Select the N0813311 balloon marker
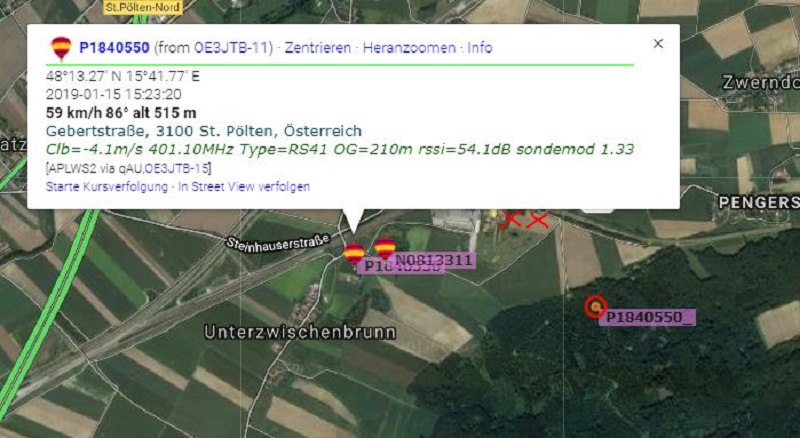 pyautogui.click(x=385, y=249)
